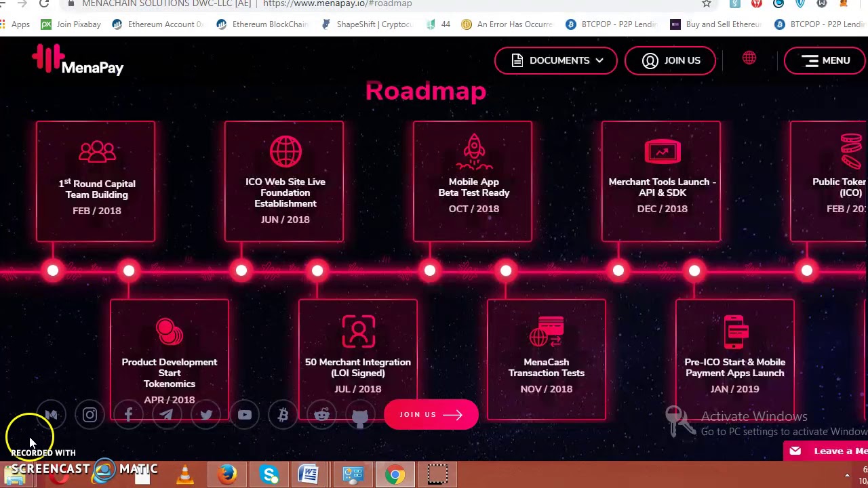This screenshot has width=868, height=488.
Task: Click the pink JOIN US arrow button
Action: pyautogui.click(x=431, y=415)
